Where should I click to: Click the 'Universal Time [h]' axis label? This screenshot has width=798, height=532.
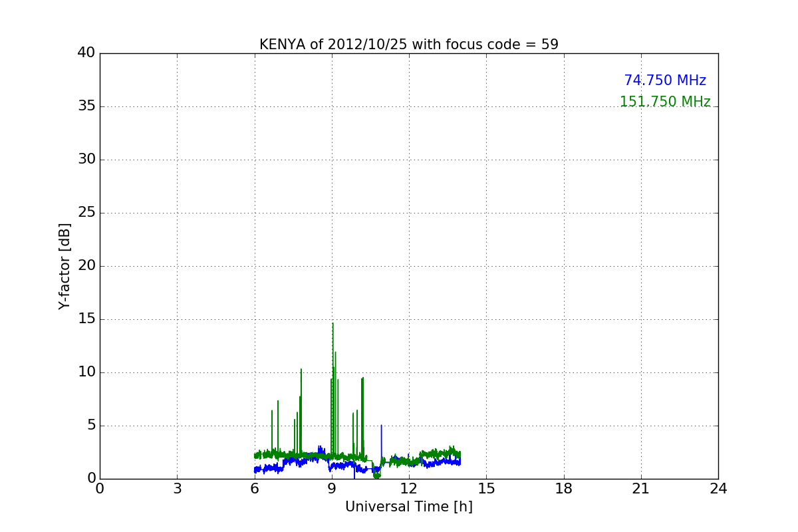(409, 507)
